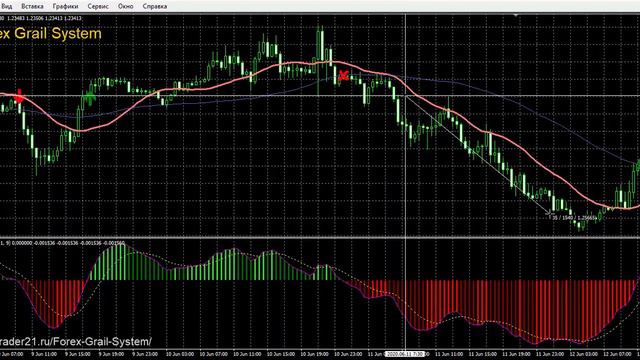Screen dimensions: 640x360
Task: Click the "10 Jun 11:00" time axis label
Action: (x=247, y=354)
